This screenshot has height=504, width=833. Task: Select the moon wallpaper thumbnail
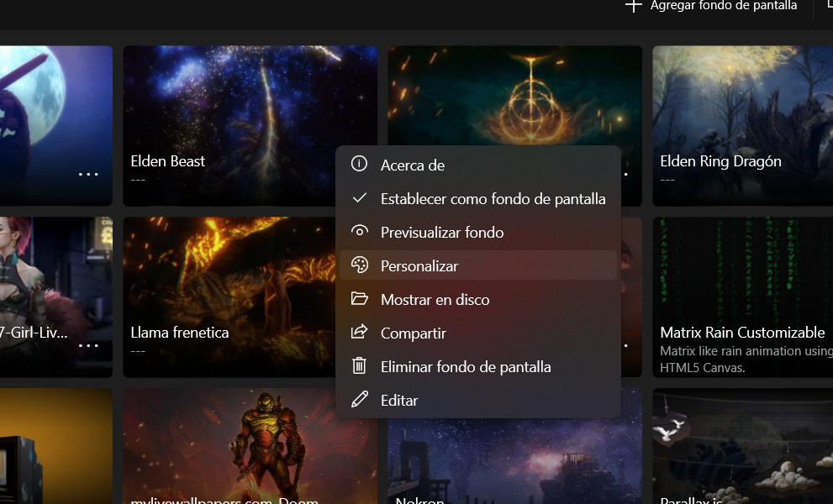pyautogui.click(x=55, y=126)
